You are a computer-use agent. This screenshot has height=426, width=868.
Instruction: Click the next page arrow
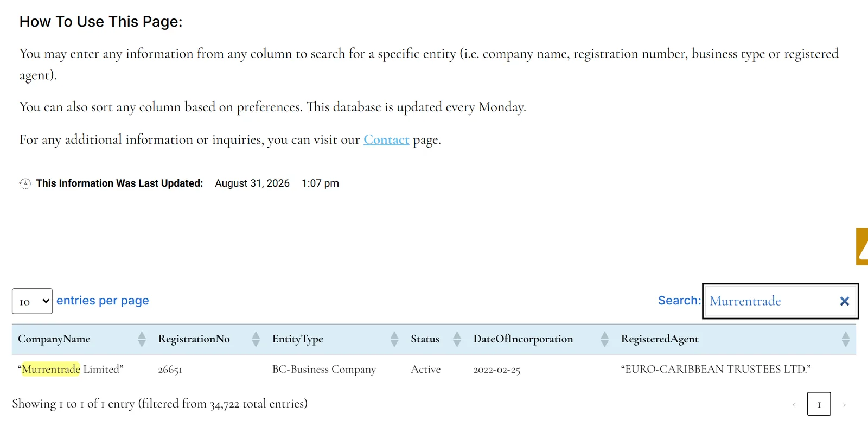point(844,404)
